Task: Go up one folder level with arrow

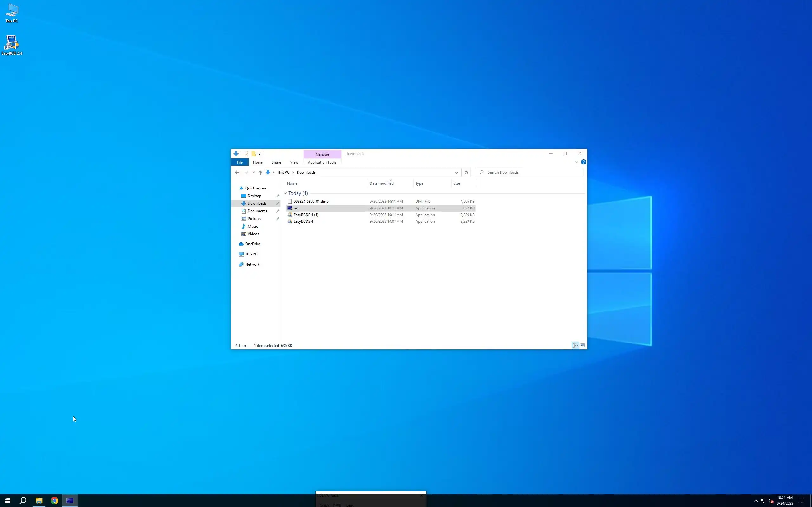Action: click(x=260, y=172)
